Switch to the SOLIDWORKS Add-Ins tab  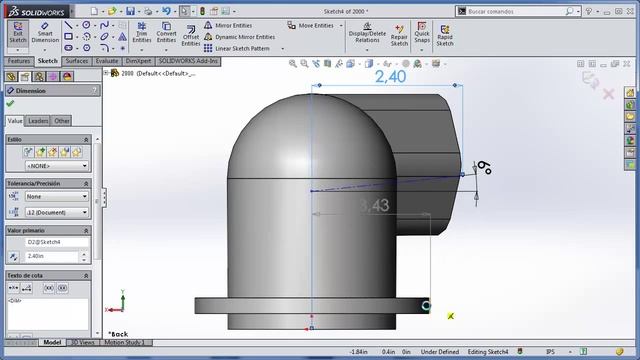188,61
